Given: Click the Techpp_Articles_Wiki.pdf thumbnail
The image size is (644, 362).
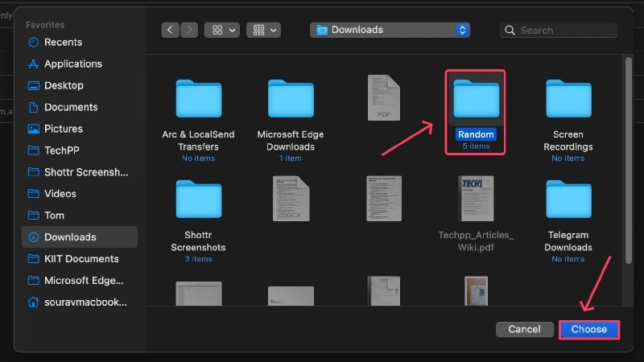Looking at the screenshot, I should coord(476,199).
